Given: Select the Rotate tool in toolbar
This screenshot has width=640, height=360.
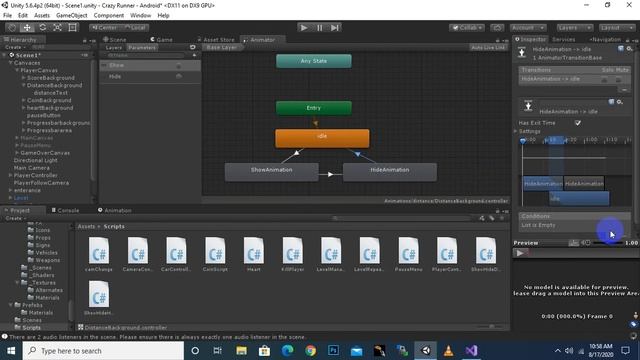Looking at the screenshot, I should point(42,28).
